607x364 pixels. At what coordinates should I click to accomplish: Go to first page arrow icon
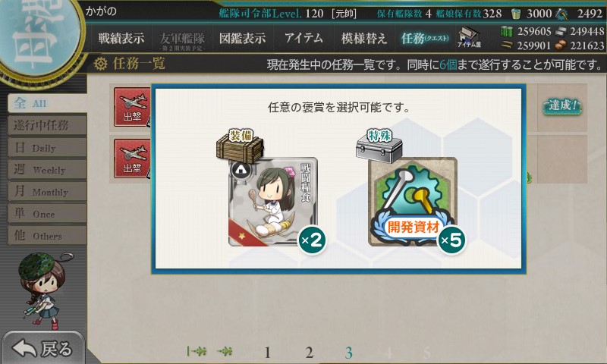pos(197,351)
